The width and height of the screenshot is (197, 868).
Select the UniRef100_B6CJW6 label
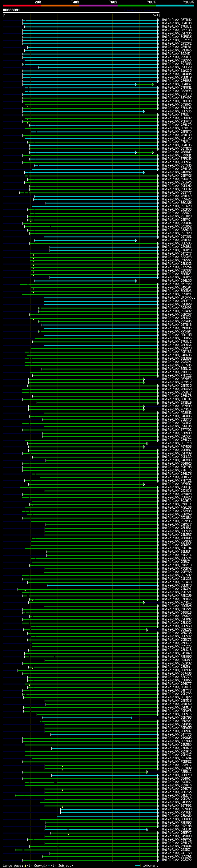point(176,203)
